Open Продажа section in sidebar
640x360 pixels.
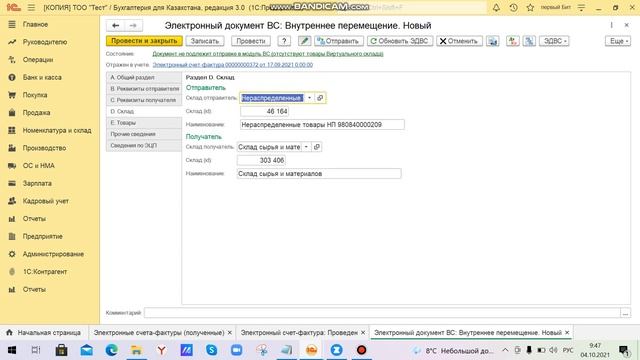click(36, 112)
